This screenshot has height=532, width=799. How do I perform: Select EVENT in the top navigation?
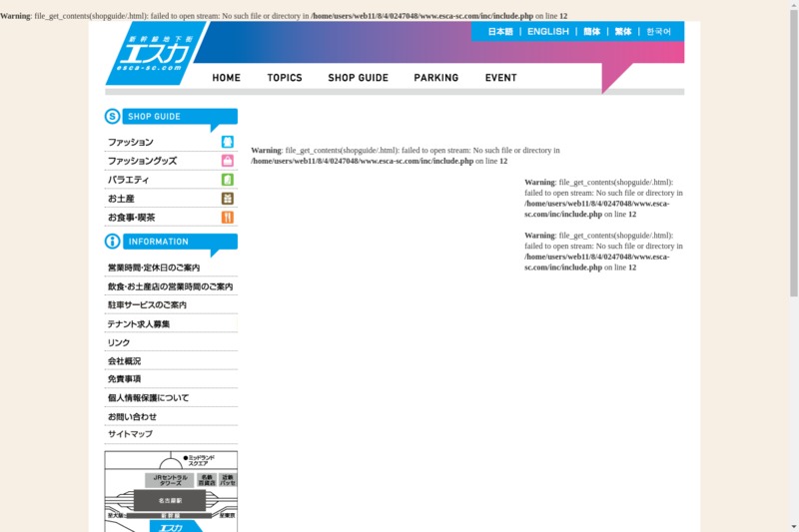click(x=501, y=78)
